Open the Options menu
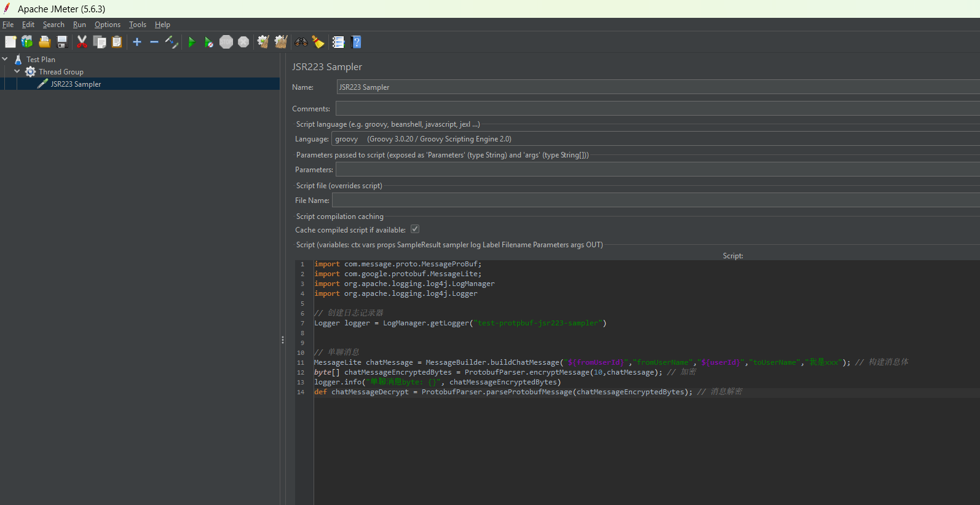The image size is (980, 505). 108,25
